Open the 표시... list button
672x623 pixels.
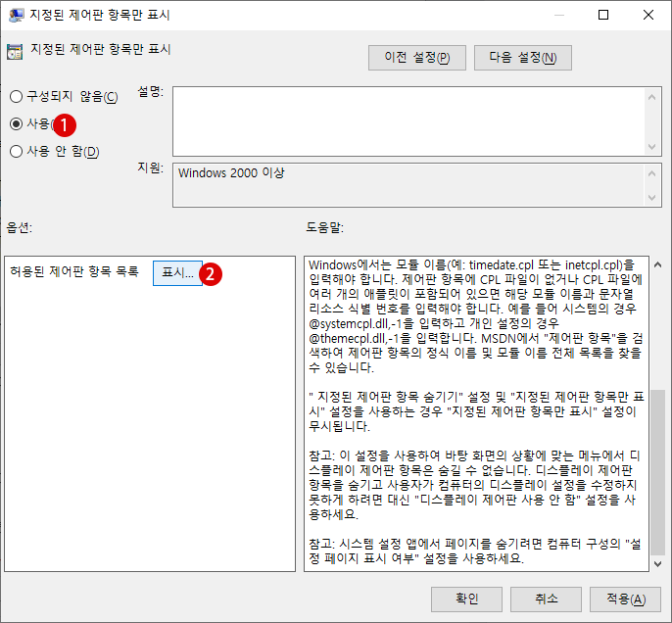click(177, 273)
